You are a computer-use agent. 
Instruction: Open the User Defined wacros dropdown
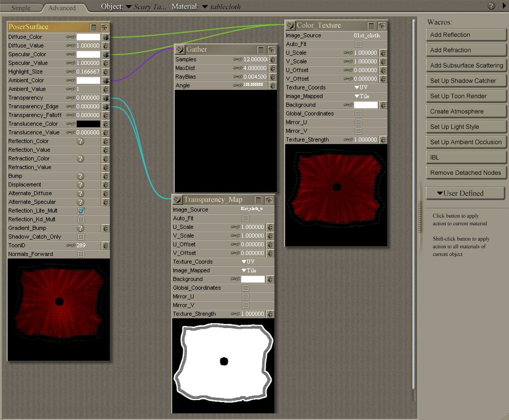[465, 194]
